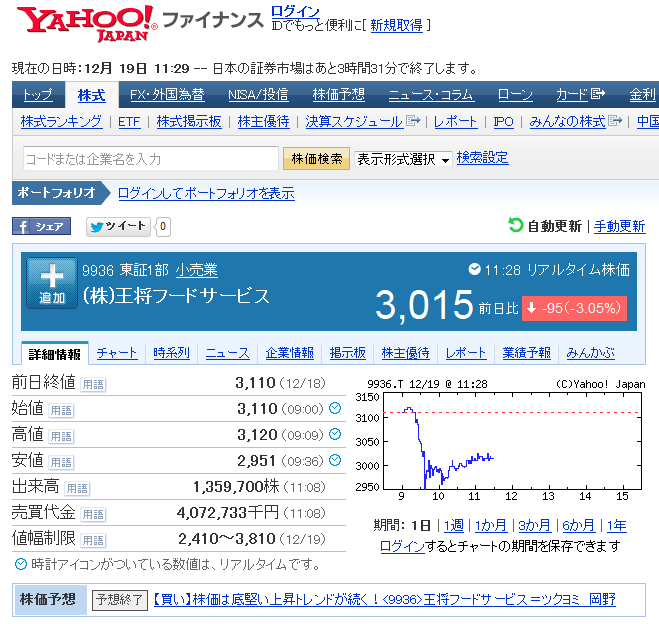Open the ローン navigation tab
The width and height of the screenshot is (659, 624).
pyautogui.click(x=515, y=95)
